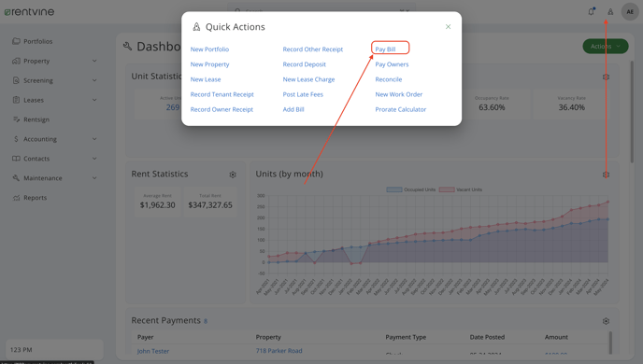643x364 pixels.
Task: Open the 718 Parker Road property link
Action: pos(279,351)
